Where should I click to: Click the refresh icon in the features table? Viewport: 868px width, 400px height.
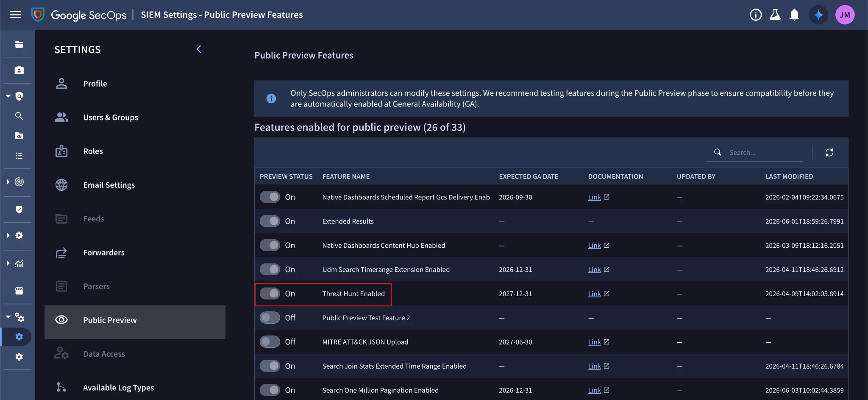(829, 152)
